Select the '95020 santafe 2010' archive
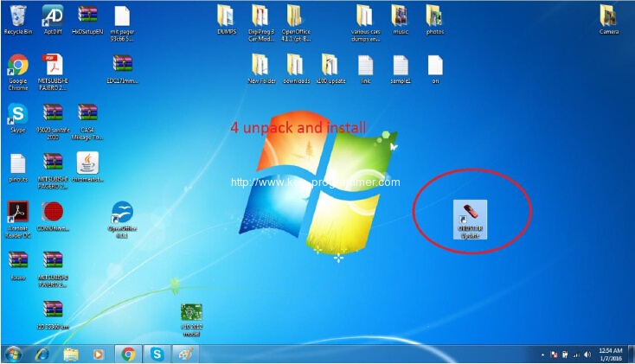Image resolution: width=635 pixels, height=364 pixels. 53,121
